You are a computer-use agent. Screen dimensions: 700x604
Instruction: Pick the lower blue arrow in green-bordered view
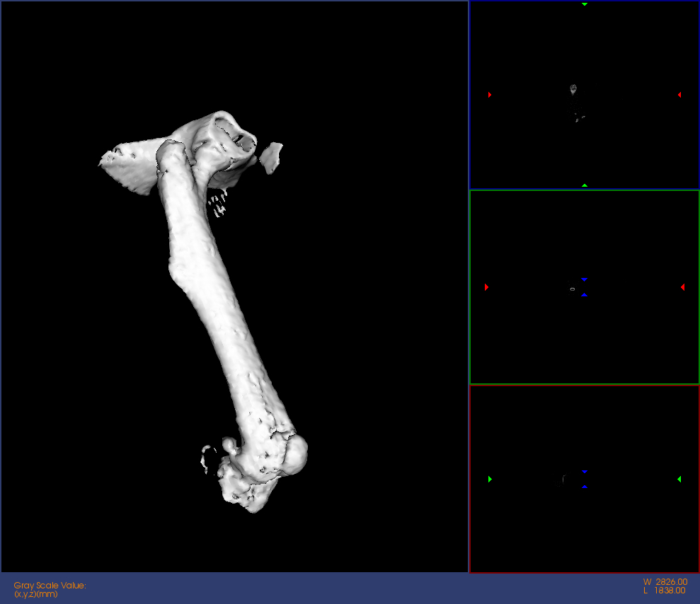coord(585,295)
